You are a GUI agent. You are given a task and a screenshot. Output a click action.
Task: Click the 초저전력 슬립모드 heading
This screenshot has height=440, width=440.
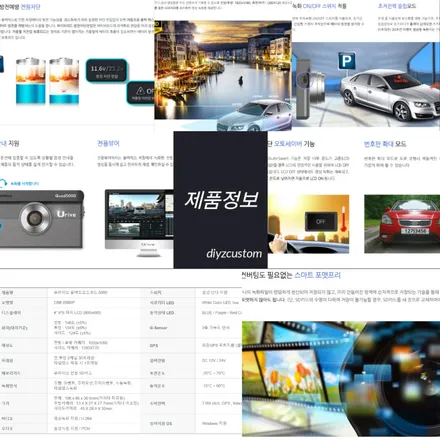click(x=397, y=6)
